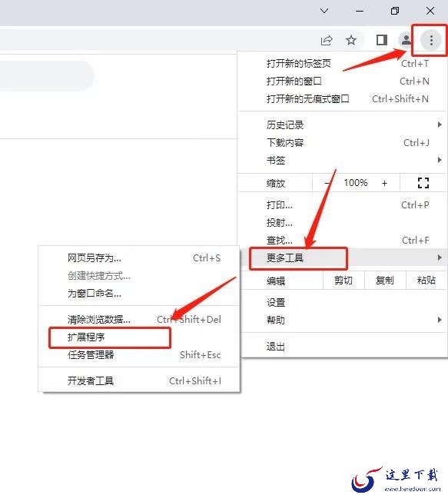Expand 书签 bookmarks submenu
Image resolution: width=448 pixels, height=495 pixels.
click(x=343, y=161)
